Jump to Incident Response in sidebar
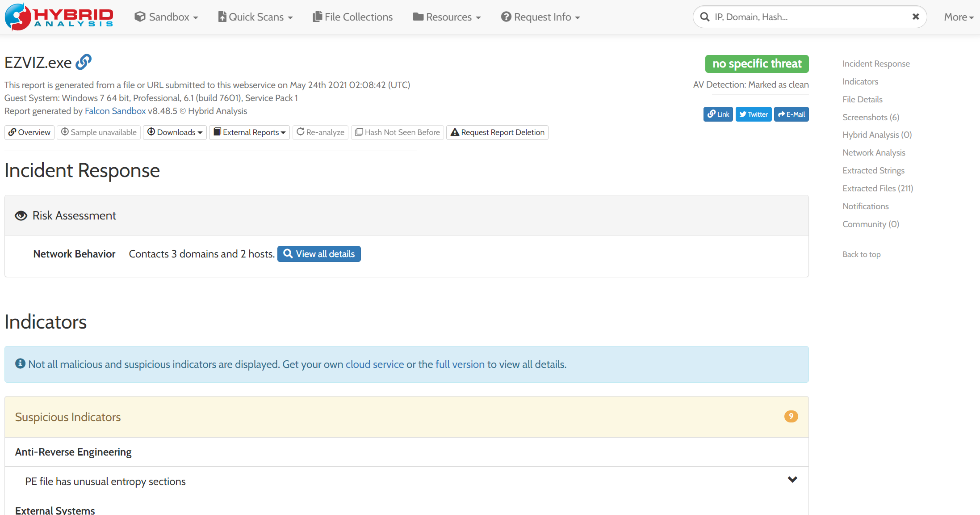980x515 pixels. 876,64
